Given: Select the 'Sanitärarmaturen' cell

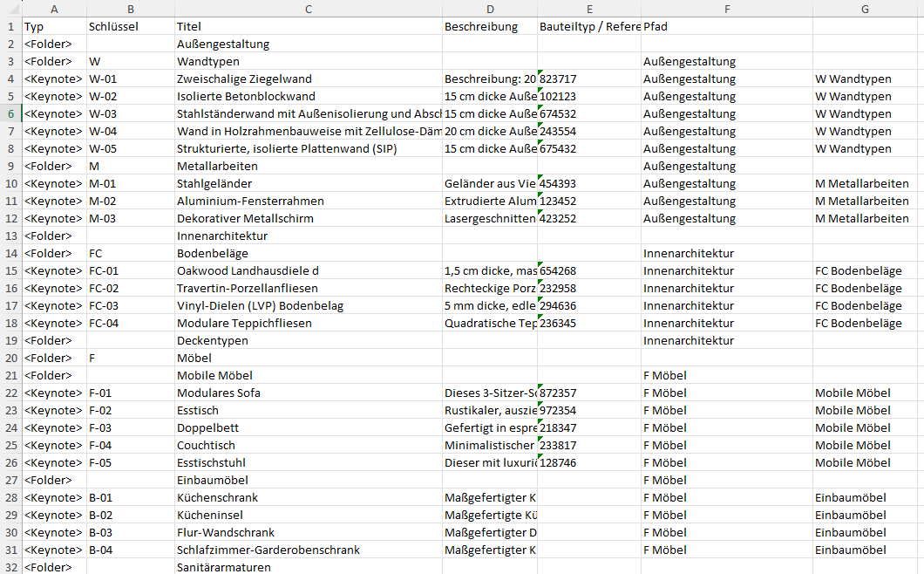Looking at the screenshot, I should (308, 567).
